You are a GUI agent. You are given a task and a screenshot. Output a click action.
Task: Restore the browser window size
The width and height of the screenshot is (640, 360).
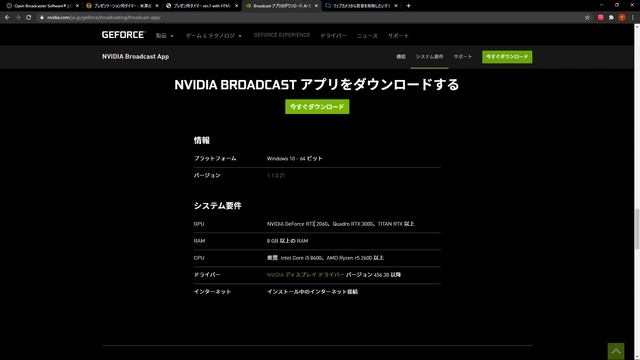(617, 5)
